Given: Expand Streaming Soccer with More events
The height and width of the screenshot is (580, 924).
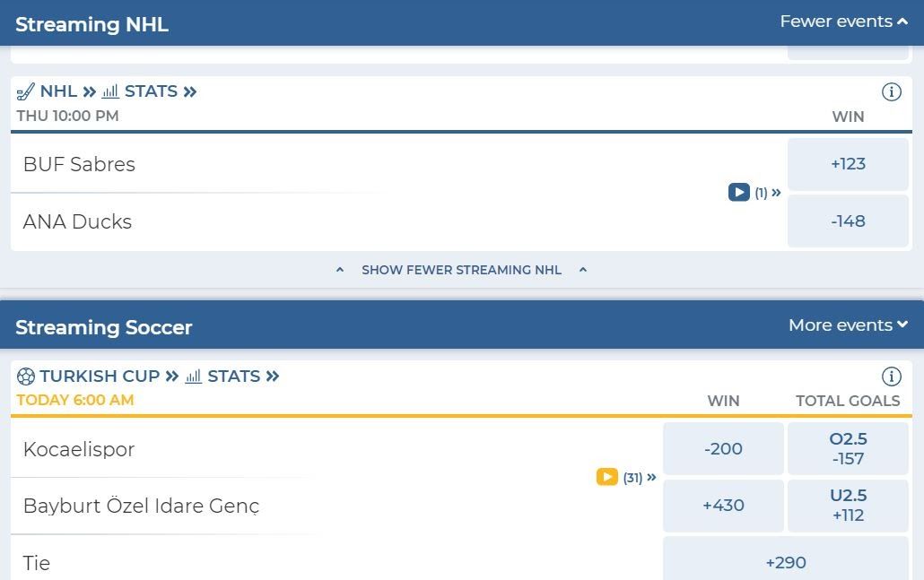Looking at the screenshot, I should [848, 325].
